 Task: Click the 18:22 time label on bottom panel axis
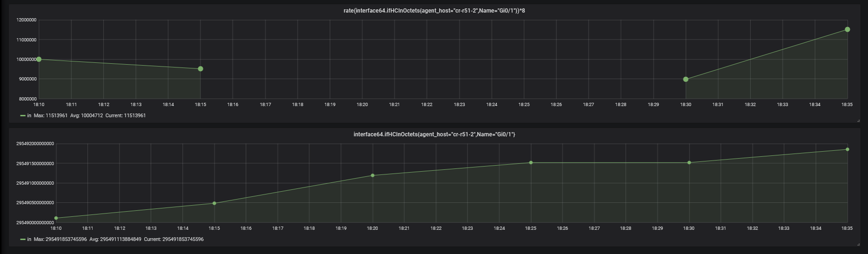436,228
